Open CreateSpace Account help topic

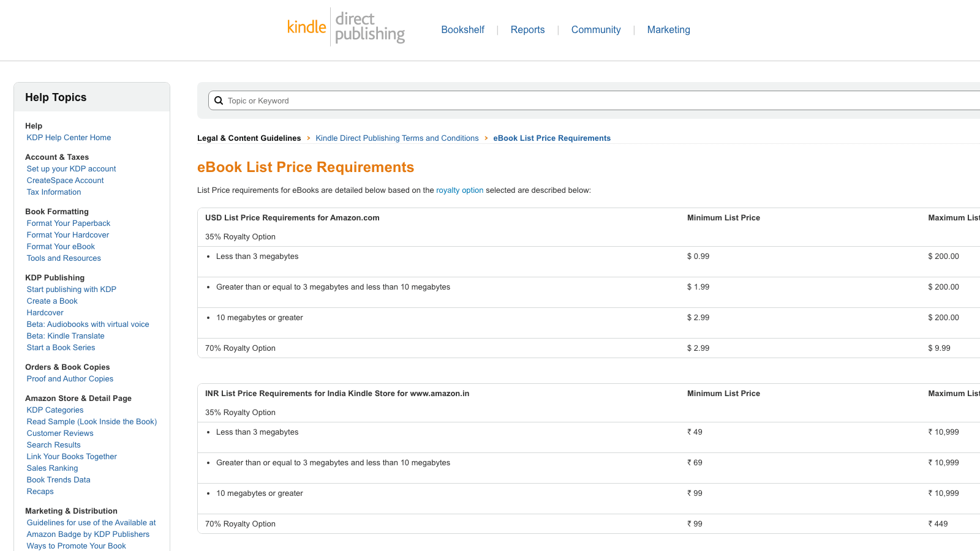pyautogui.click(x=65, y=181)
